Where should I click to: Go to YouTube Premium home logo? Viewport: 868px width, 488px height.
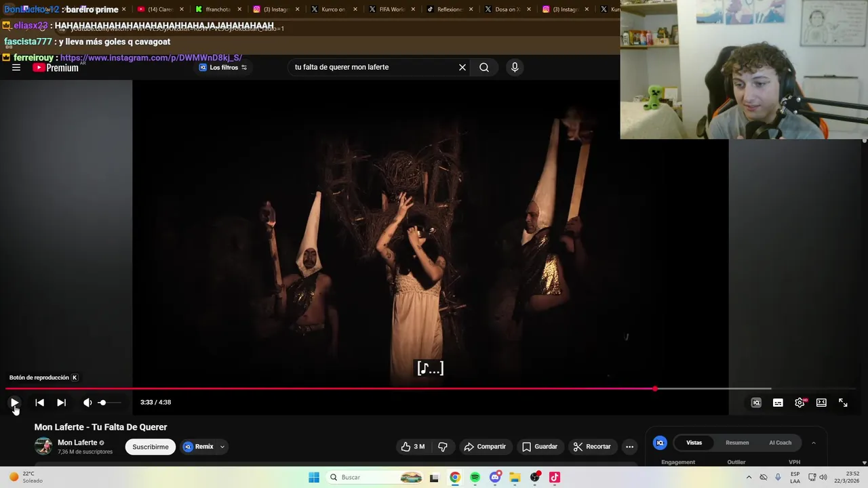[x=56, y=68]
